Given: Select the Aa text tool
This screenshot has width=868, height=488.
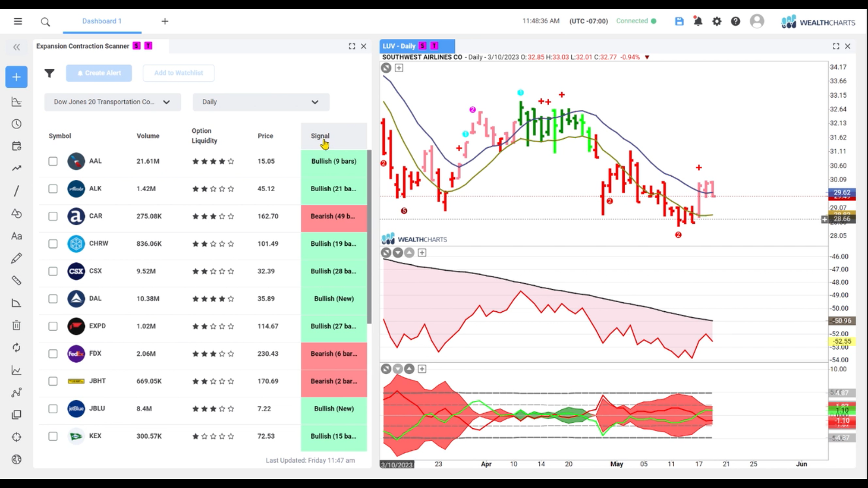Looking at the screenshot, I should pos(16,236).
